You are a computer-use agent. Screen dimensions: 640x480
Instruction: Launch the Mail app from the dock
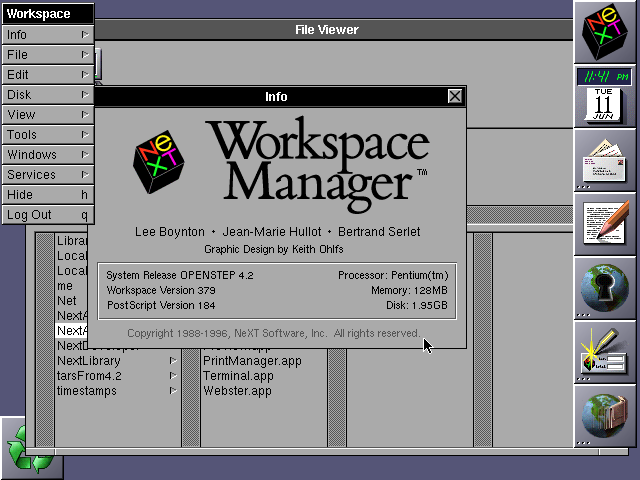point(607,160)
